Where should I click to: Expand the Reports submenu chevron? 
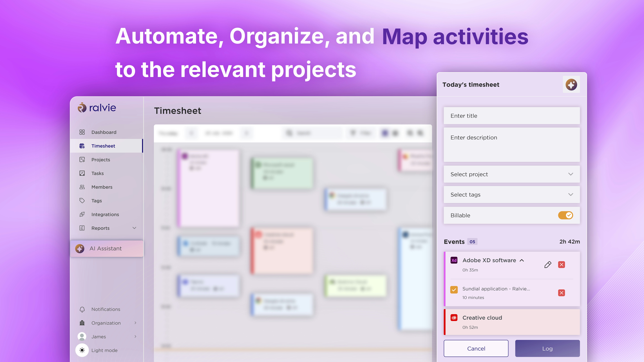(134, 228)
